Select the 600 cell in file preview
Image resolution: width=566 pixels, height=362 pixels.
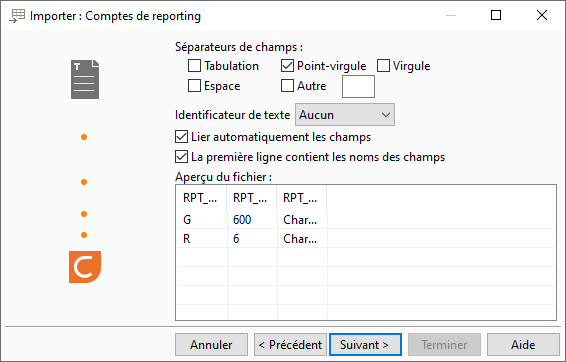[252, 219]
